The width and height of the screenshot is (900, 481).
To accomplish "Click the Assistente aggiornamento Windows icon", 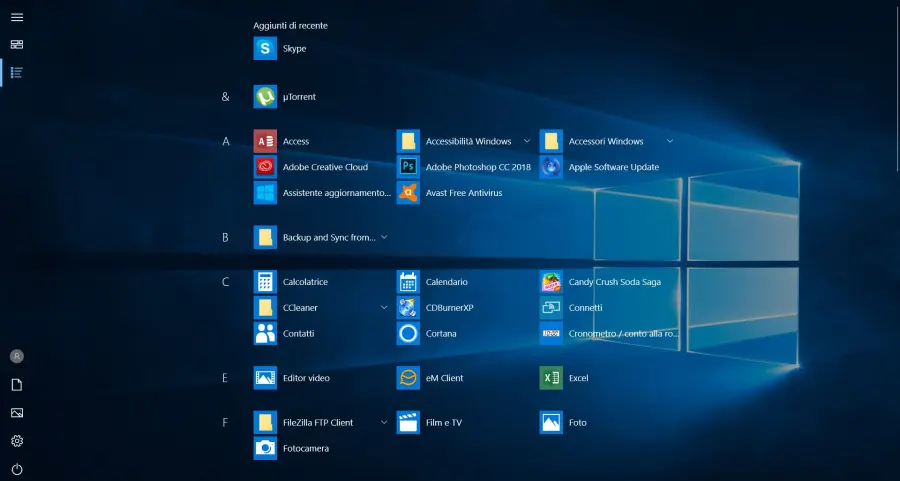I will 265,193.
